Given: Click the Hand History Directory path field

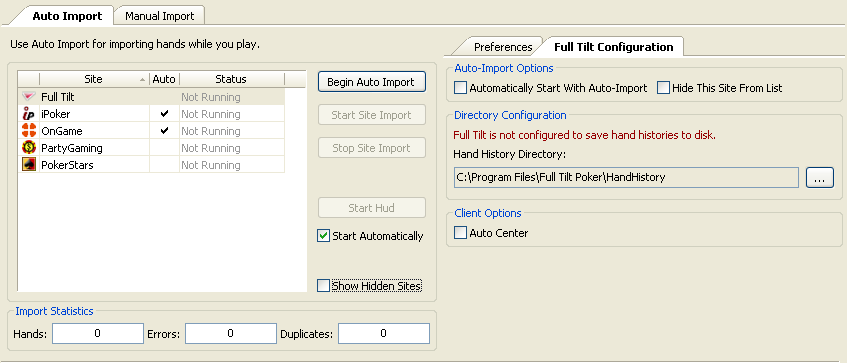Looking at the screenshot, I should point(626,177).
